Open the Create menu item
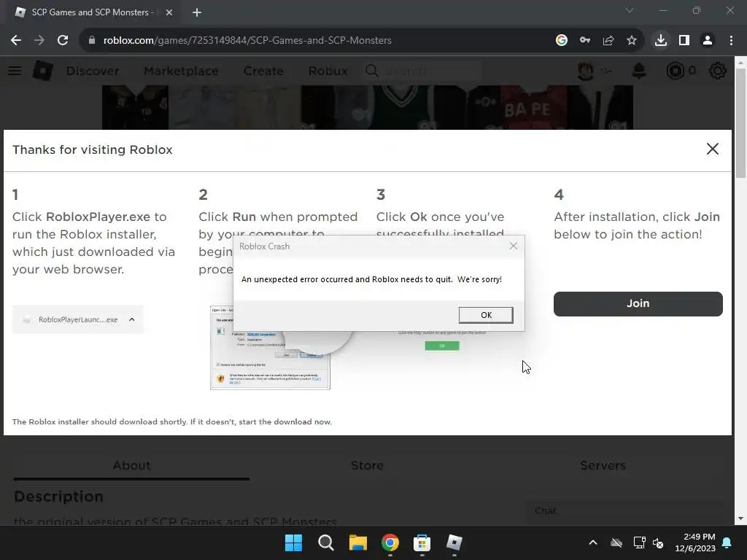747x560 pixels. click(x=263, y=71)
